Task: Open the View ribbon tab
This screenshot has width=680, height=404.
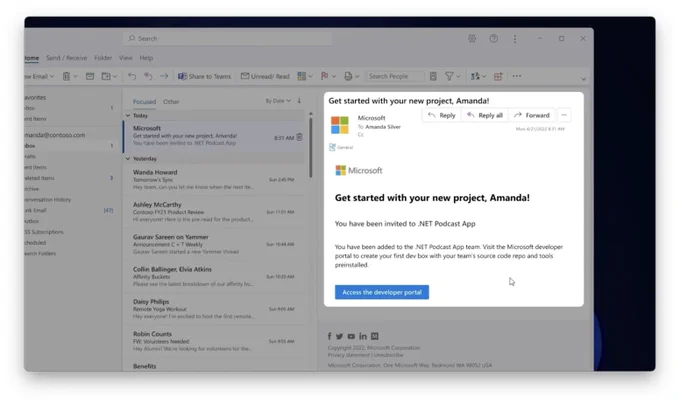Action: pyautogui.click(x=126, y=58)
